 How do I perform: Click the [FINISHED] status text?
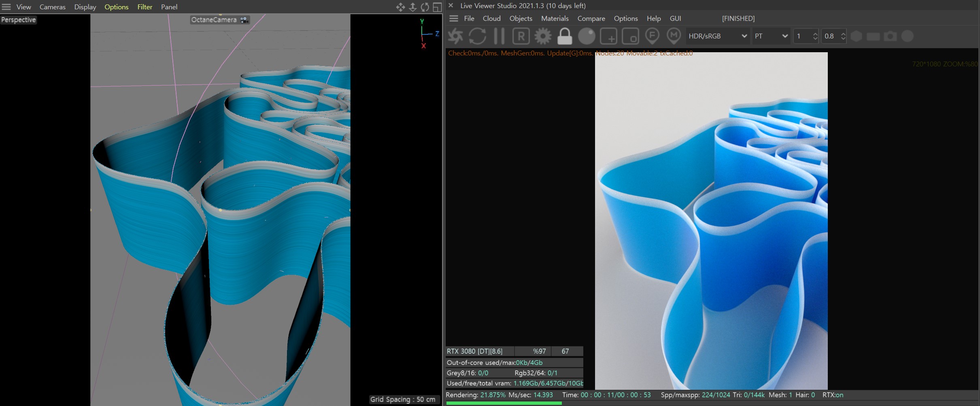[x=738, y=18]
